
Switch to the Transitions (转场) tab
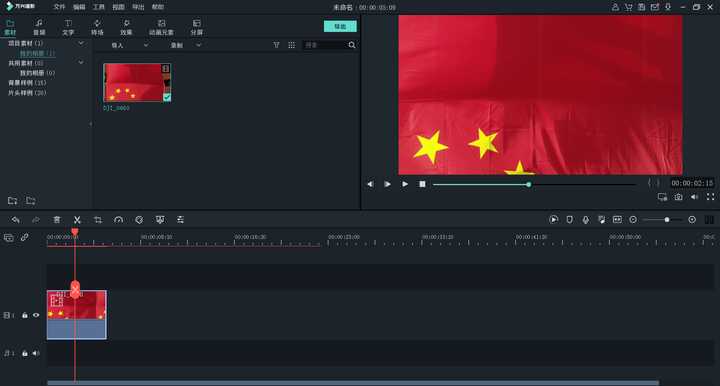(x=97, y=27)
